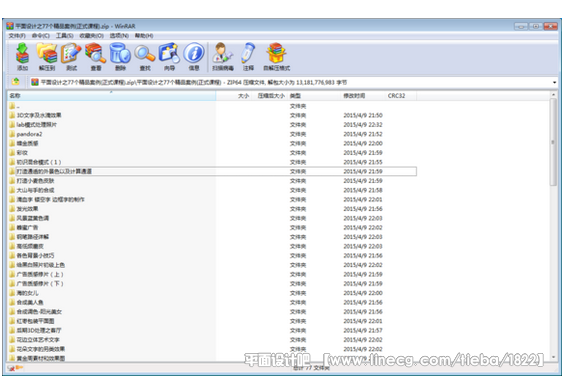Run the 测试 (Test) archive tool
The width and height of the screenshot is (578, 377).
pyautogui.click(x=71, y=56)
